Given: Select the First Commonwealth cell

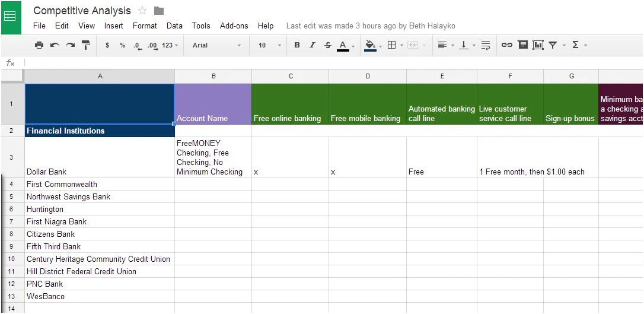Looking at the screenshot, I should tap(100, 184).
